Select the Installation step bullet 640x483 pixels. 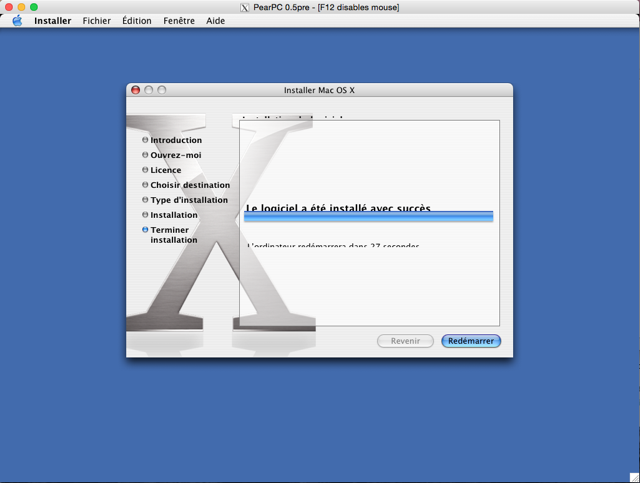[x=145, y=214]
